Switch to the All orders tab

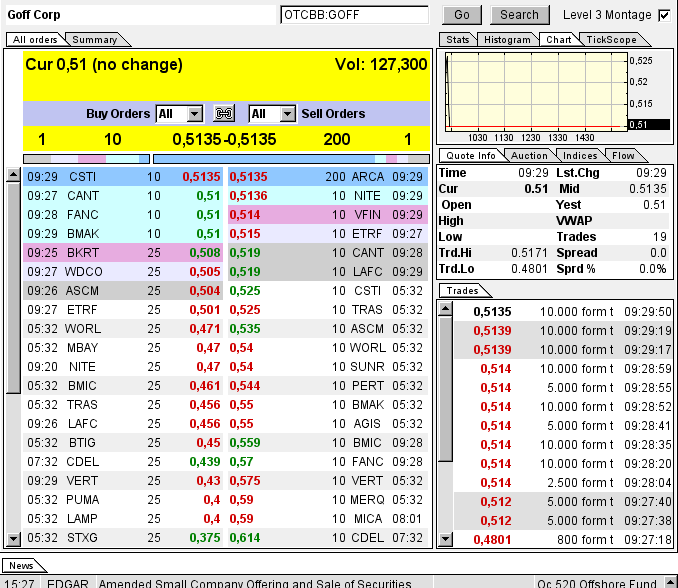(x=35, y=39)
